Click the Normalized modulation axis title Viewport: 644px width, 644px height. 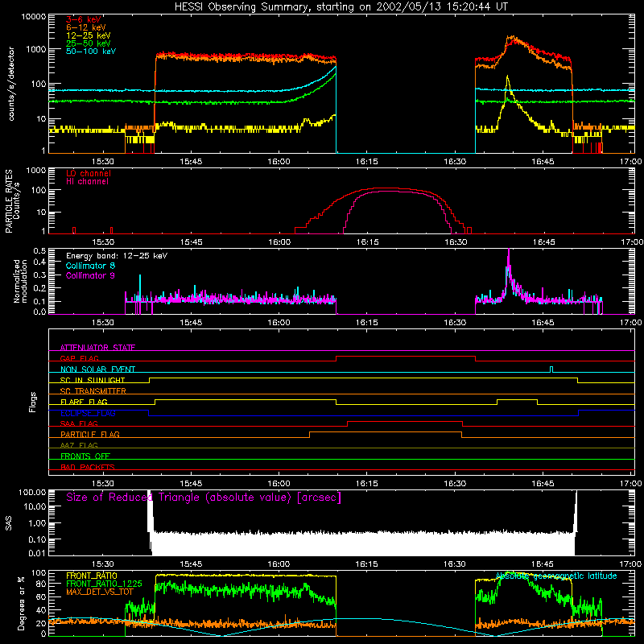click(21, 281)
